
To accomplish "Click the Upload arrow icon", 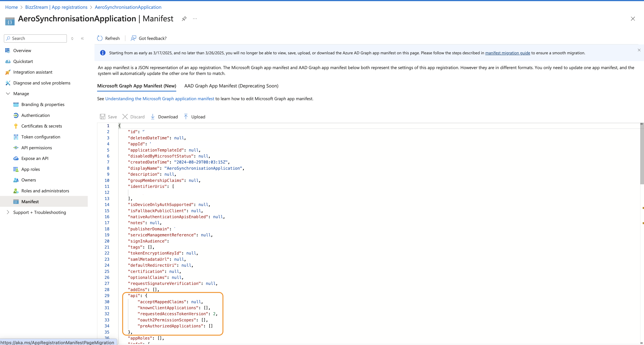I will [x=186, y=116].
